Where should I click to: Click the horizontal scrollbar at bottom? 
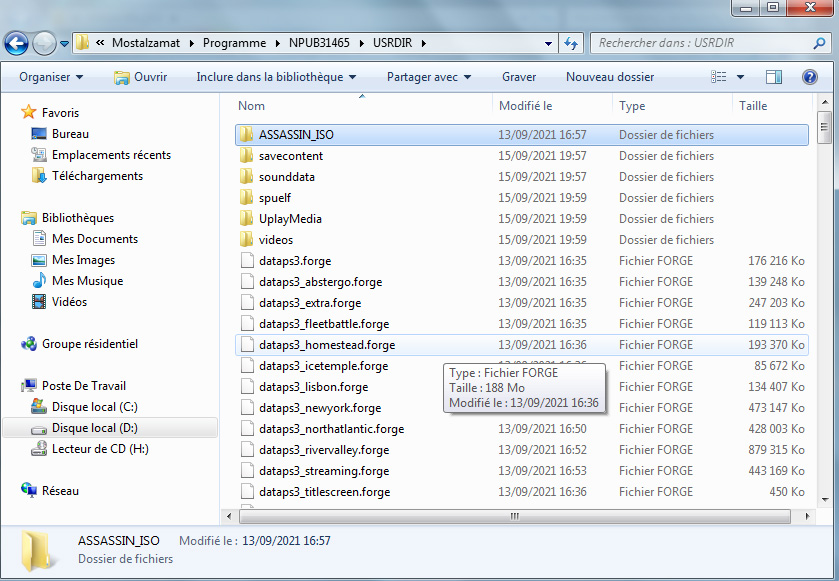click(x=515, y=516)
